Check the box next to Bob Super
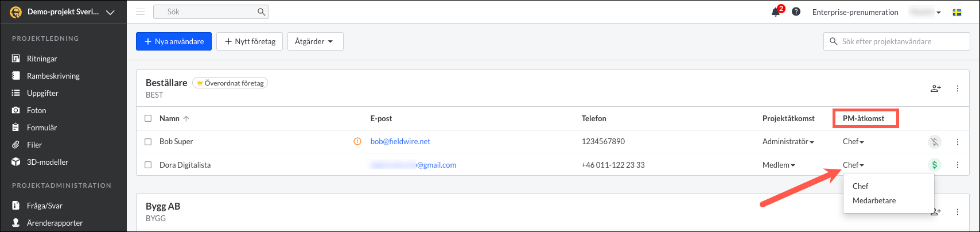This screenshot has width=980, height=232. [x=148, y=141]
